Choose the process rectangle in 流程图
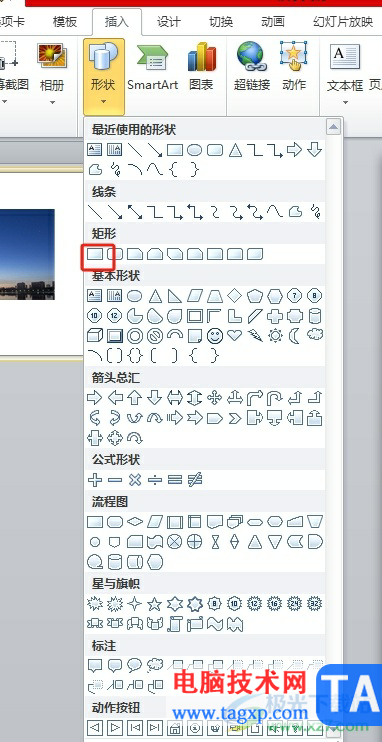 [95, 522]
